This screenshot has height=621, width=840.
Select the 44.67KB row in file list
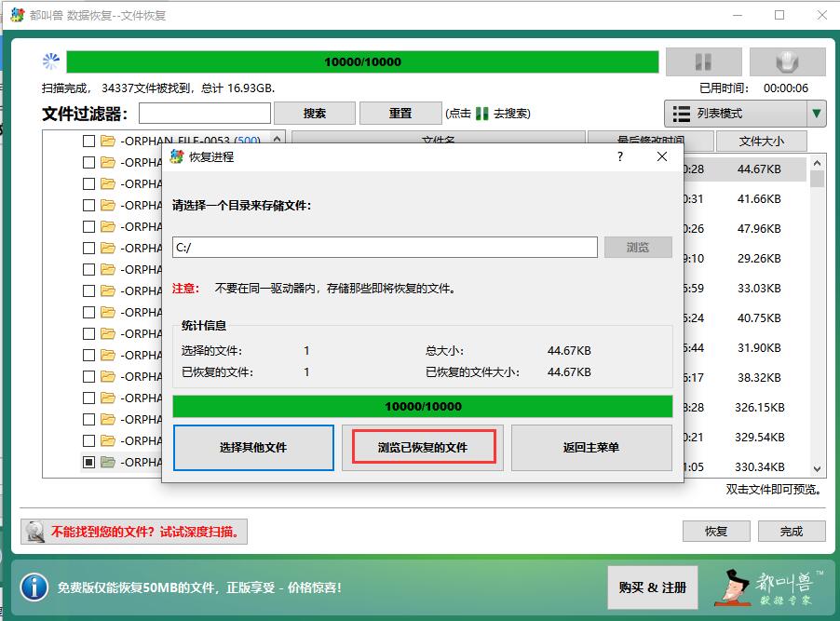(745, 169)
